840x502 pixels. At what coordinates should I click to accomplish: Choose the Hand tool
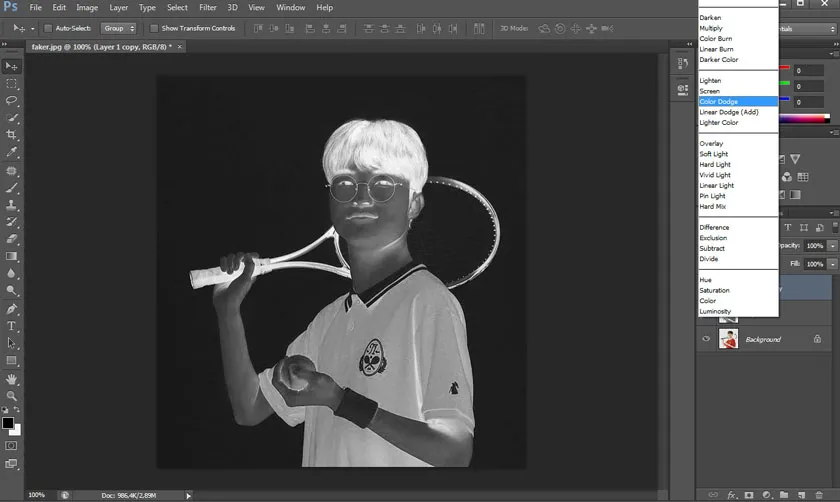tap(12, 379)
